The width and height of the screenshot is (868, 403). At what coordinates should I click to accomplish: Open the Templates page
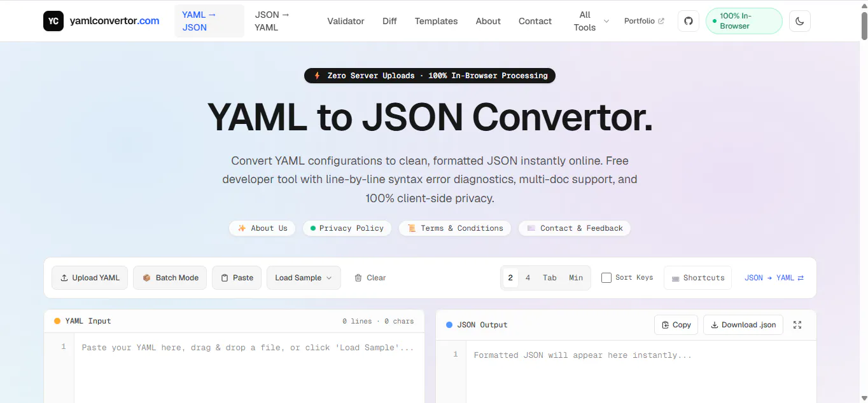pos(436,21)
